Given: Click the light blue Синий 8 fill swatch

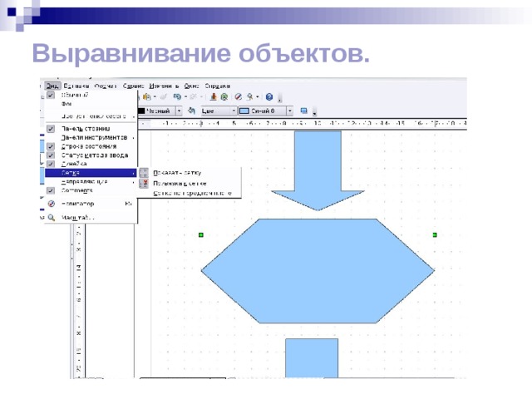Looking at the screenshot, I should (x=244, y=111).
